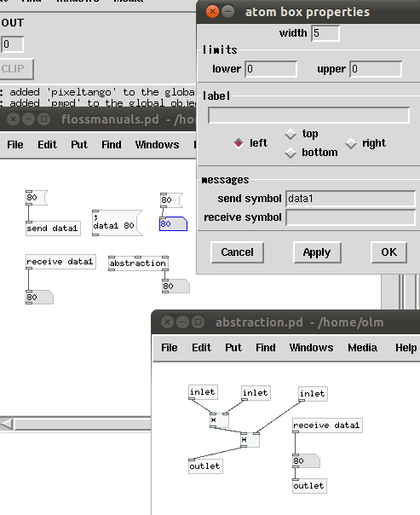
Task: Click the horizontal scrollbar track in flossmanuals.pd
Action: click(x=83, y=424)
